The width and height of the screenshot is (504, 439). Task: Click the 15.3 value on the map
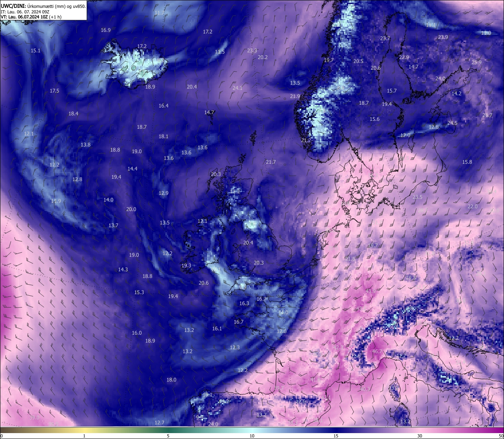pos(139,292)
